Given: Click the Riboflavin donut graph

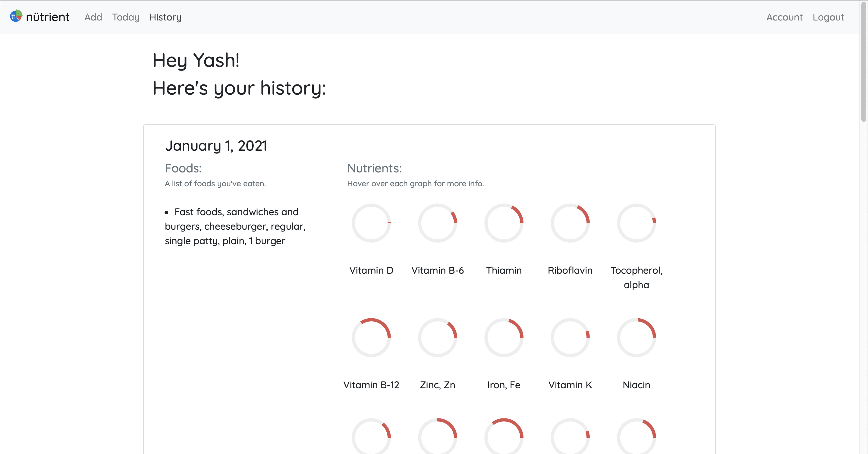Looking at the screenshot, I should 569,223.
